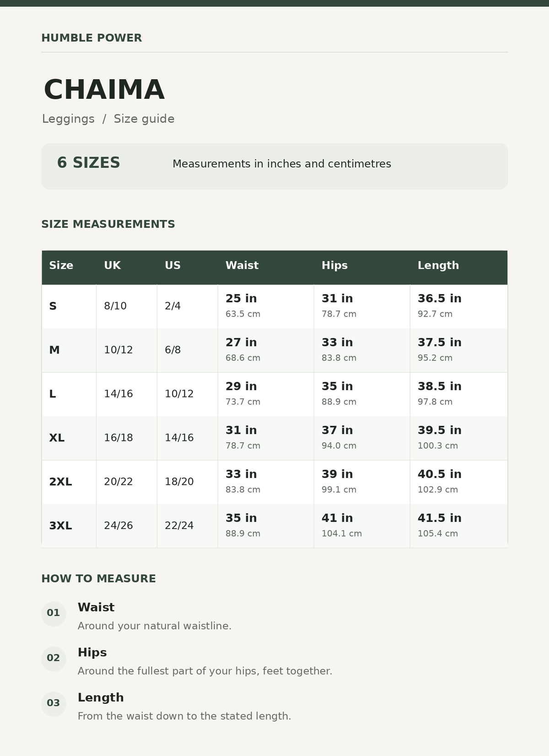Screen dimensions: 549x756
Task: Open the Size guide breadcrumb
Action: (144, 119)
